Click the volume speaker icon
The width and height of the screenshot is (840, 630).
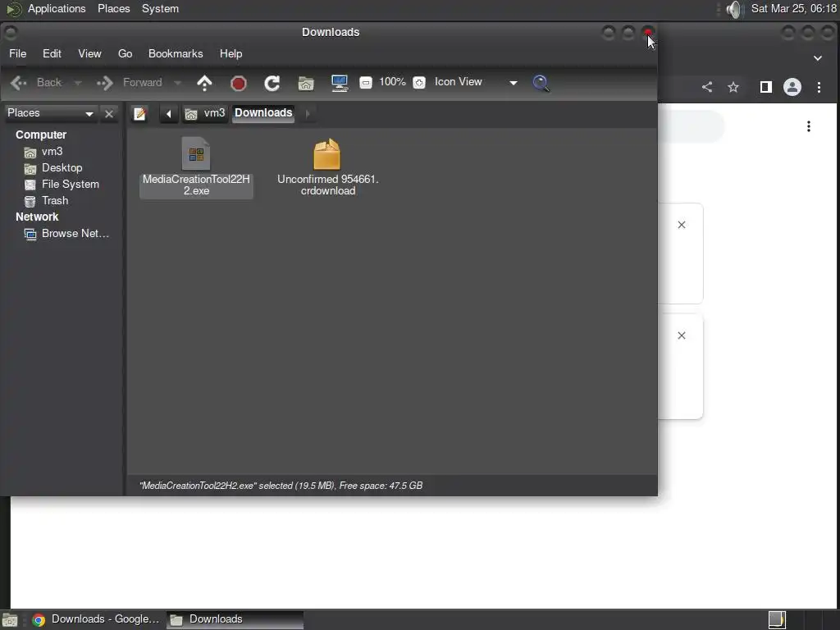735,9
